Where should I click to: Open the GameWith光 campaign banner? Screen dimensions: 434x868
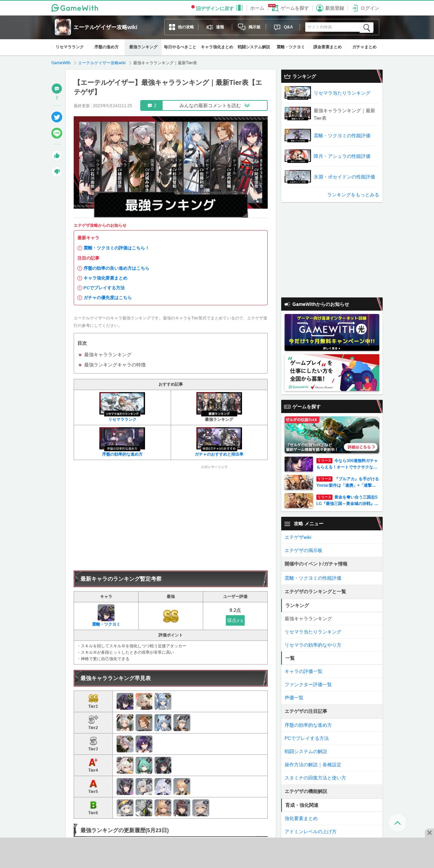[x=332, y=332]
